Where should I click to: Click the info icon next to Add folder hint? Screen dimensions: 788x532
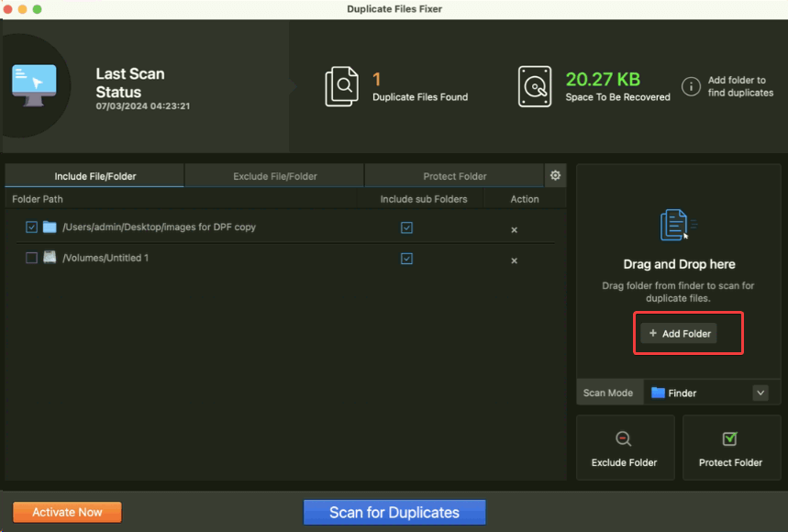point(691,86)
